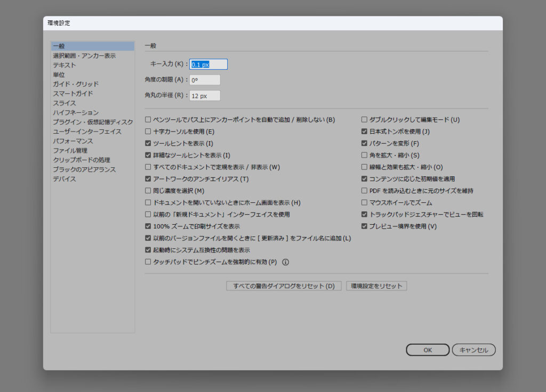Image resolution: width=546 pixels, height=392 pixels.
Task: Uncheck プレビュー境界を使用 checkbox
Action: 365,226
